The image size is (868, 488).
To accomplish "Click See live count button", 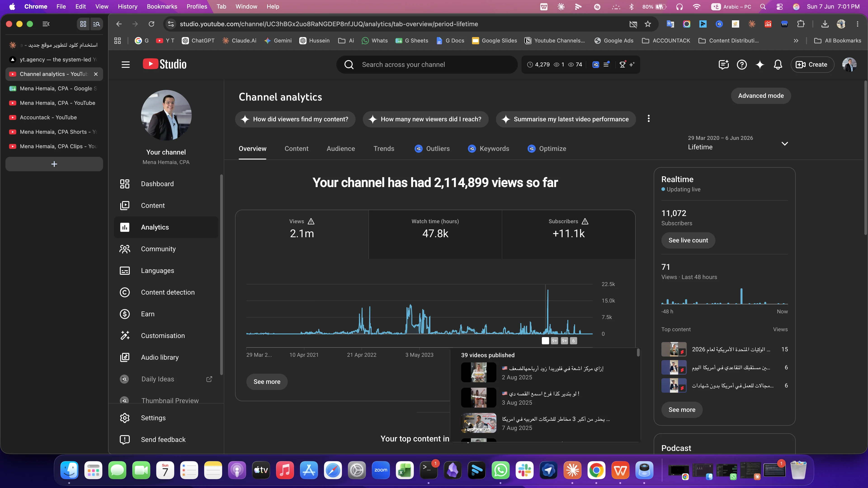I will tap(688, 240).
